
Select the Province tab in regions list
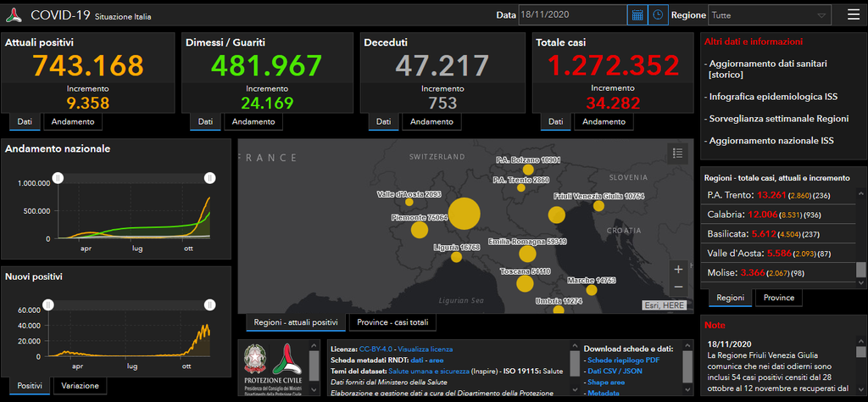click(x=779, y=298)
